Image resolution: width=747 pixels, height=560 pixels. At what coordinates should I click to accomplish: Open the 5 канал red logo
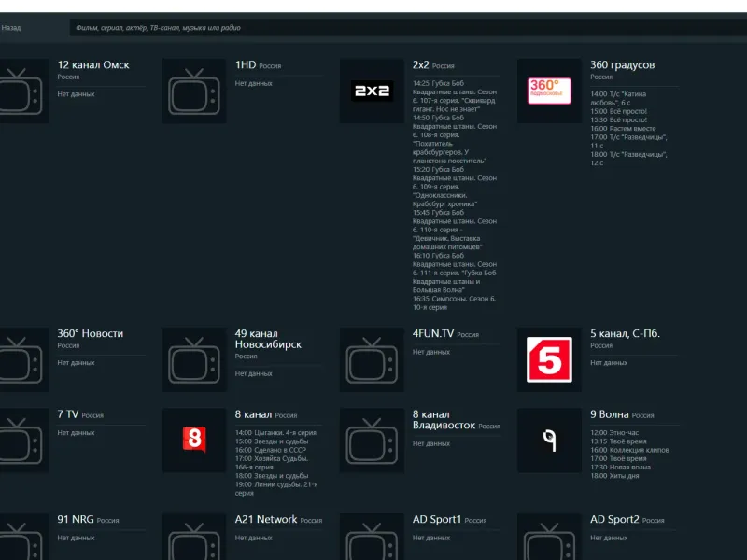point(549,359)
